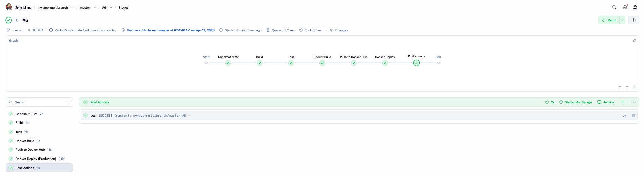
Task: Select the Test stage graph node
Action: (291, 63)
